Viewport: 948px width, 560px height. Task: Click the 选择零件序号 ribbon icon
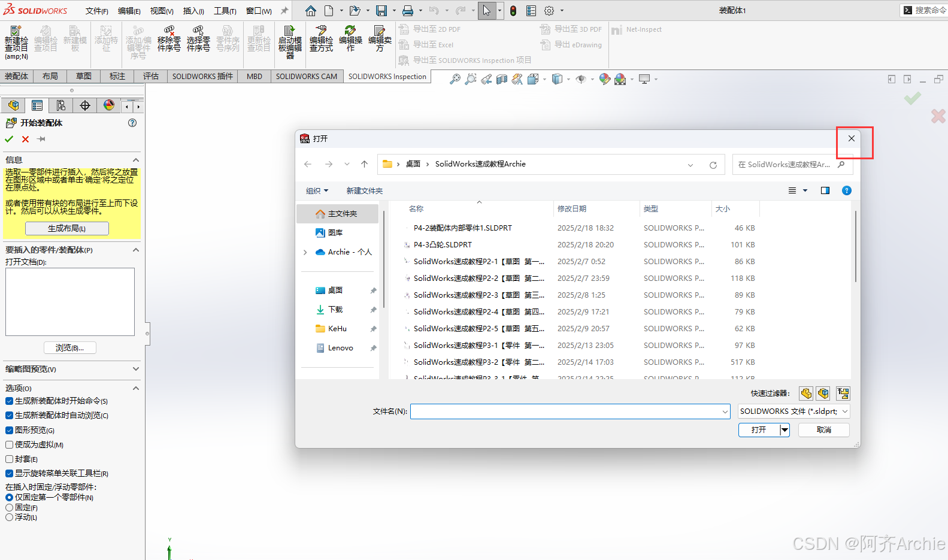198,39
